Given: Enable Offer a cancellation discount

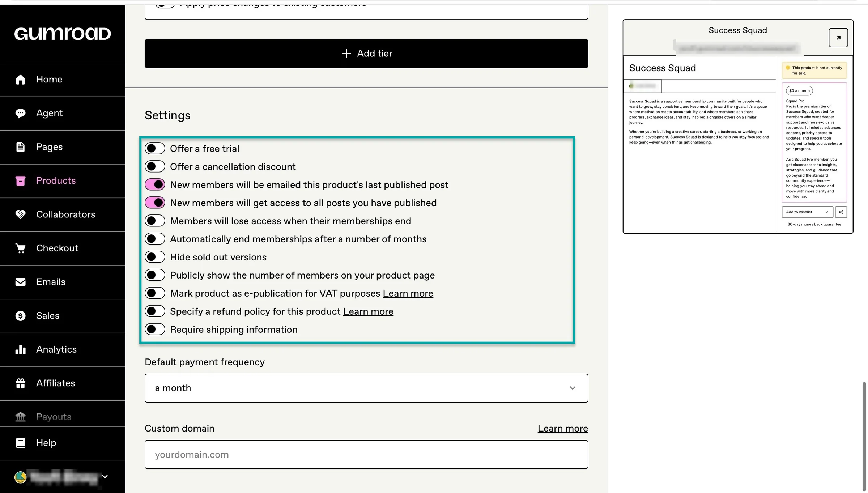Looking at the screenshot, I should point(155,166).
